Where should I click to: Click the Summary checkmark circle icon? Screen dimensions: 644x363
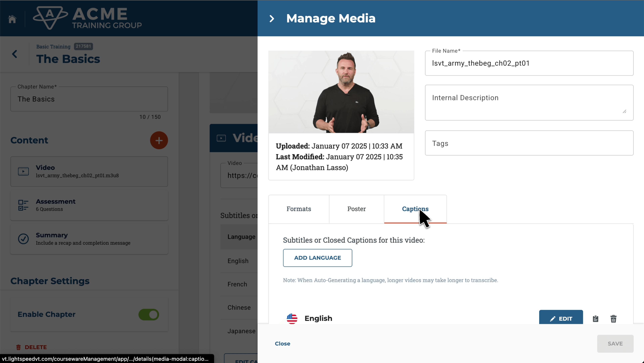pos(23,239)
